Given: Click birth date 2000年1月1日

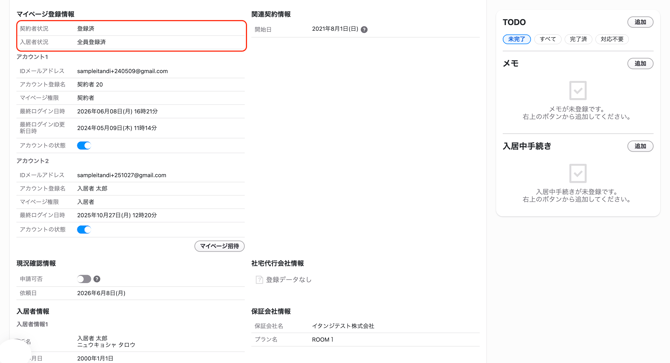Looking at the screenshot, I should point(95,359).
